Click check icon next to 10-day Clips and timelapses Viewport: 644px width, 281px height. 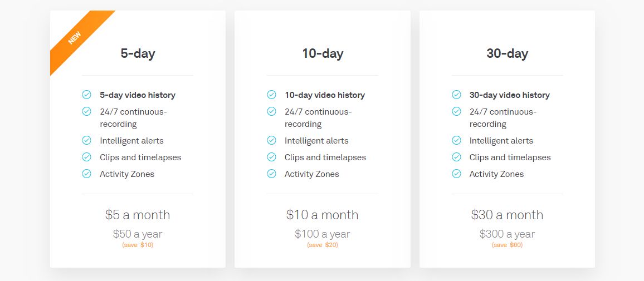point(271,157)
